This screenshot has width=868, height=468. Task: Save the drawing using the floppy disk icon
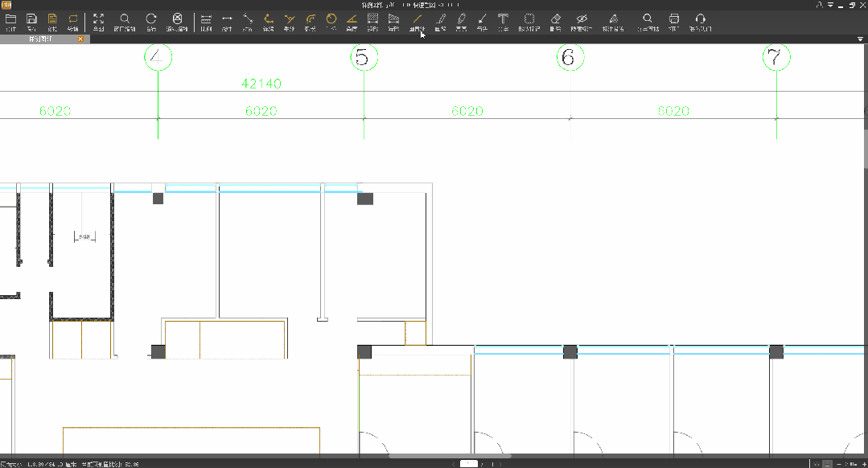click(x=31, y=23)
